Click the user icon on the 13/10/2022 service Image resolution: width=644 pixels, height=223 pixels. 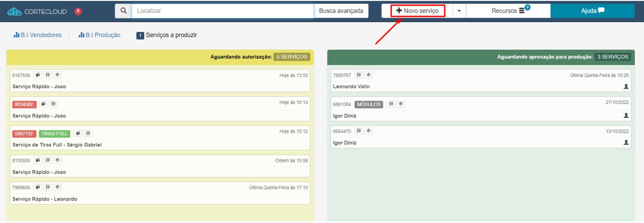[626, 142]
